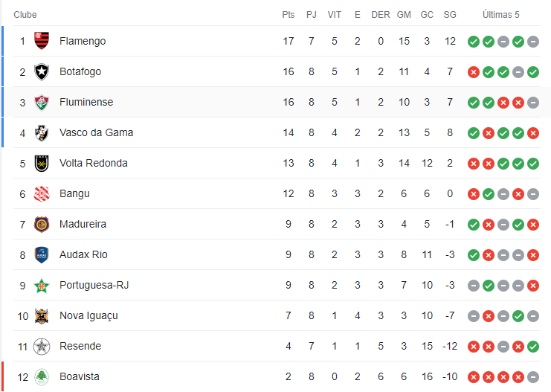The height and width of the screenshot is (392, 551).
Task: Click the Bangu red striped crest
Action: coord(42,193)
